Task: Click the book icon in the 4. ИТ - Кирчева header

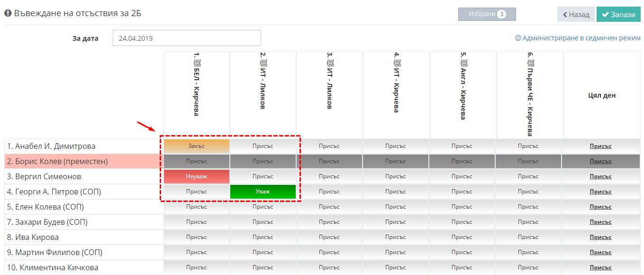Action: (396, 63)
